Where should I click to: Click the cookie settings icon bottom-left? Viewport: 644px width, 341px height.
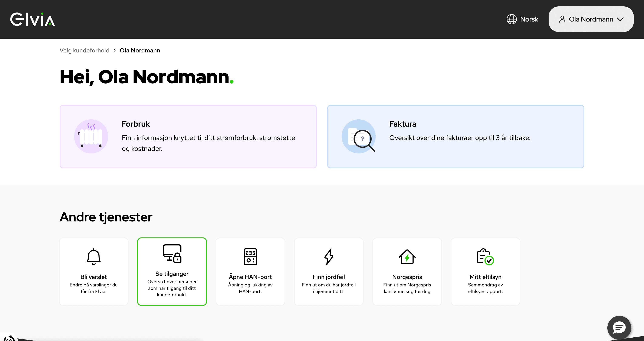pyautogui.click(x=9, y=338)
